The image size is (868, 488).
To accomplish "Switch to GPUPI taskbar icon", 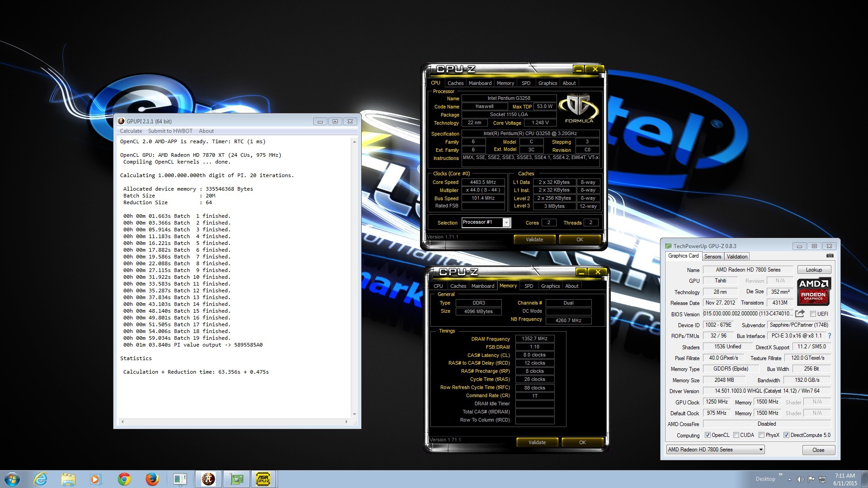I will tap(208, 479).
